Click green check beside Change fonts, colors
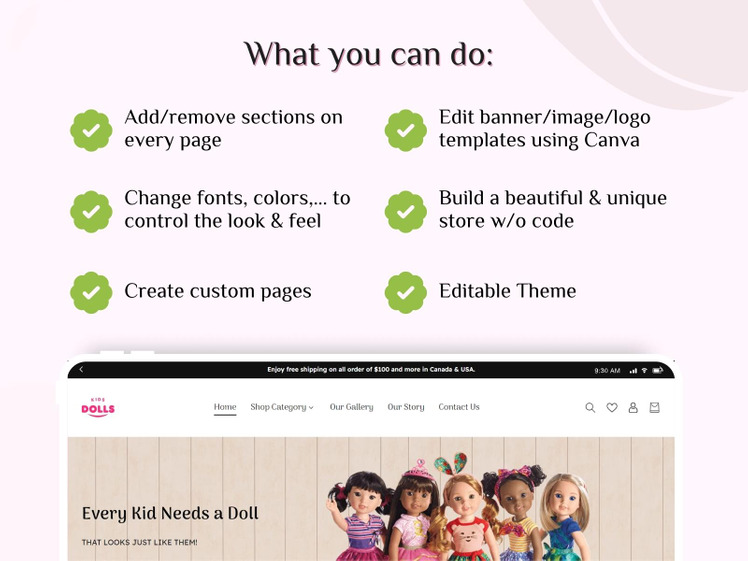The image size is (748, 561). pos(91,211)
